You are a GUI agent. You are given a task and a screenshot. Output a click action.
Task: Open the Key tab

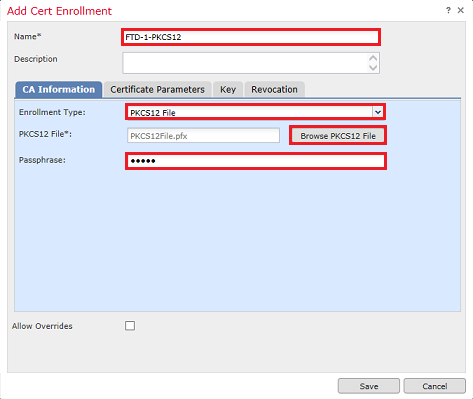tap(228, 89)
